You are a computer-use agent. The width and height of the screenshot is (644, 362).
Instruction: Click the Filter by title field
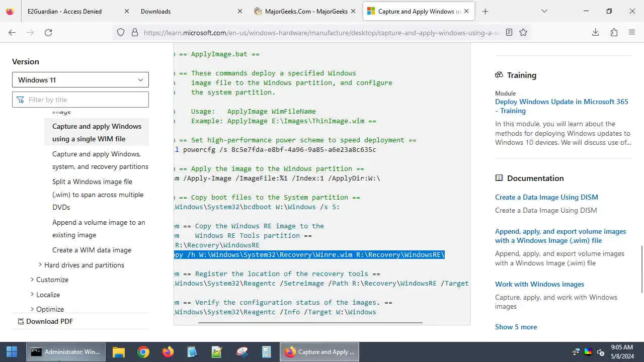[80, 100]
